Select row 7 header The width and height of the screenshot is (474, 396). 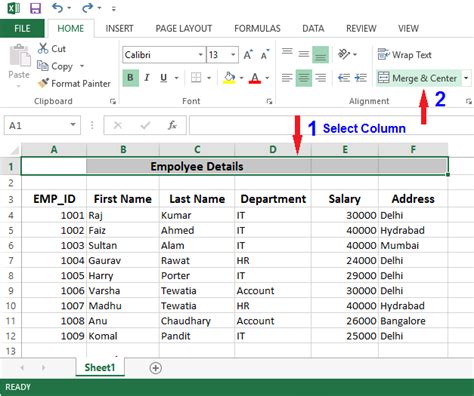tap(11, 260)
